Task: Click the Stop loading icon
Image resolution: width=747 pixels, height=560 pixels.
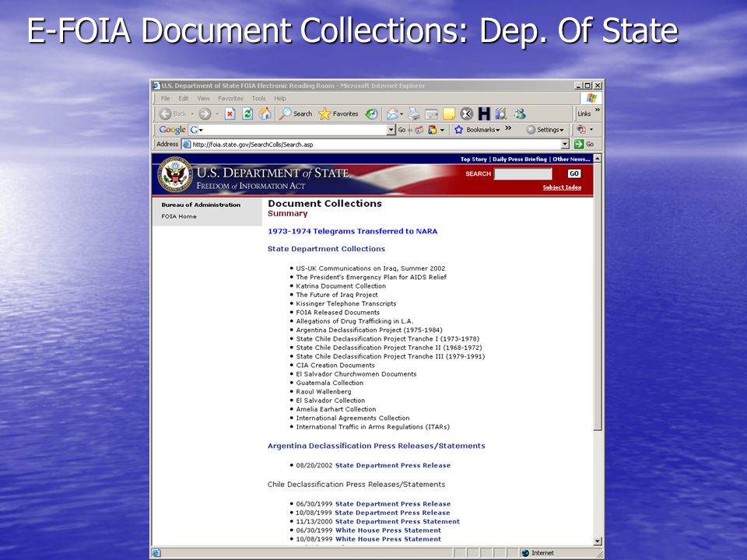Action: click(x=230, y=114)
